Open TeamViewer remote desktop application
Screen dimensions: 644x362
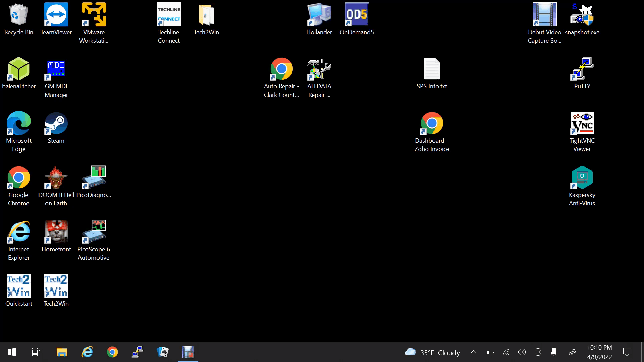(x=56, y=18)
